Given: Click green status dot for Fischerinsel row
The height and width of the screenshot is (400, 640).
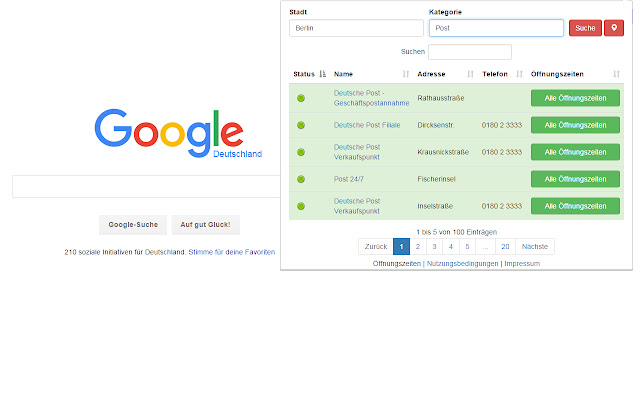Looking at the screenshot, I should 301,179.
